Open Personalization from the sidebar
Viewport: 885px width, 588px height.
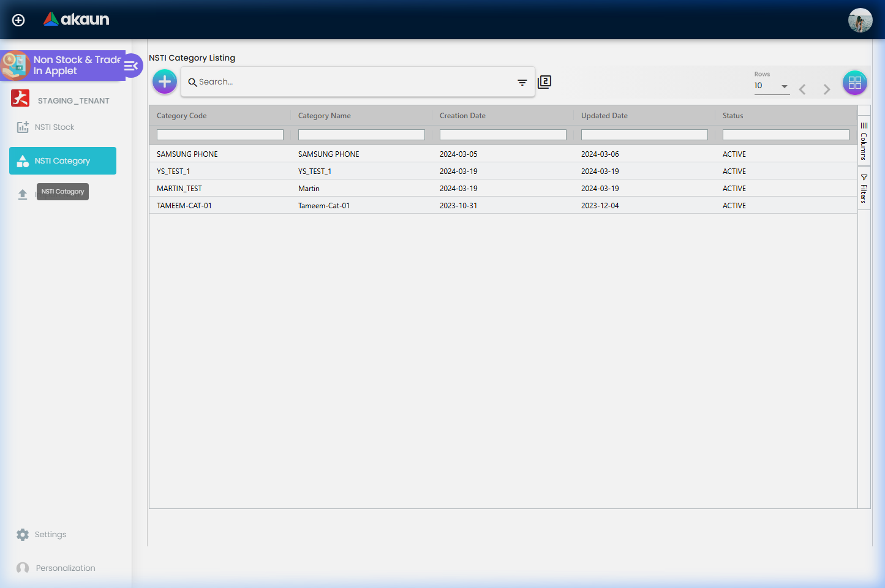point(65,568)
